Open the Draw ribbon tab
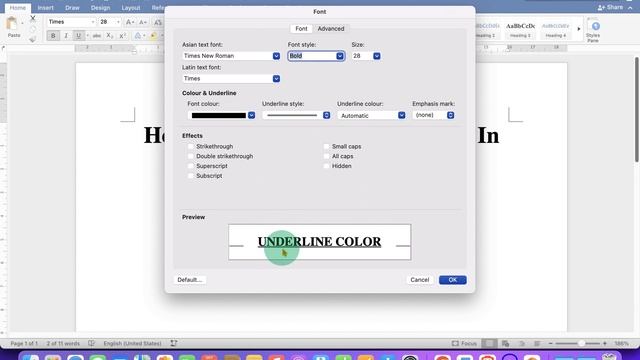The image size is (640, 360). pyautogui.click(x=72, y=8)
